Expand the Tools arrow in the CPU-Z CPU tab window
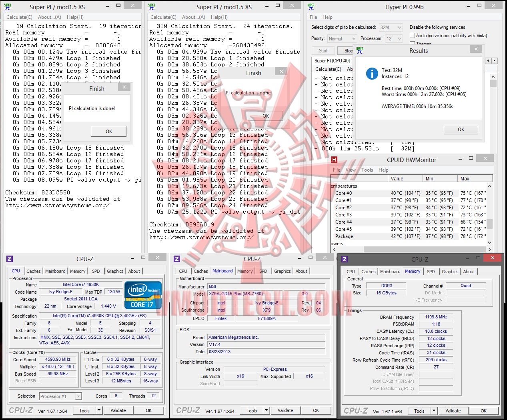This screenshot has width=507, height=420. [99, 410]
